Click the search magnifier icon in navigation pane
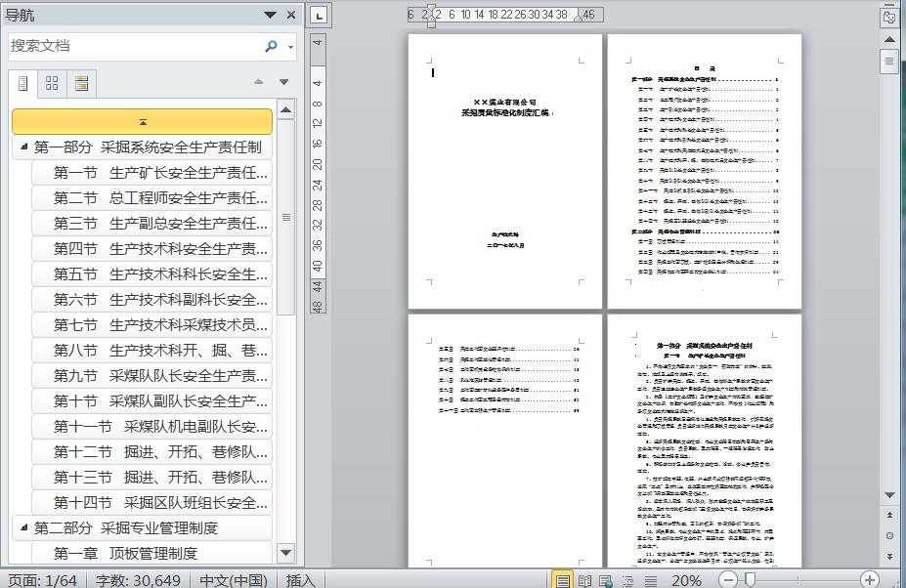The image size is (906, 588). point(271,46)
